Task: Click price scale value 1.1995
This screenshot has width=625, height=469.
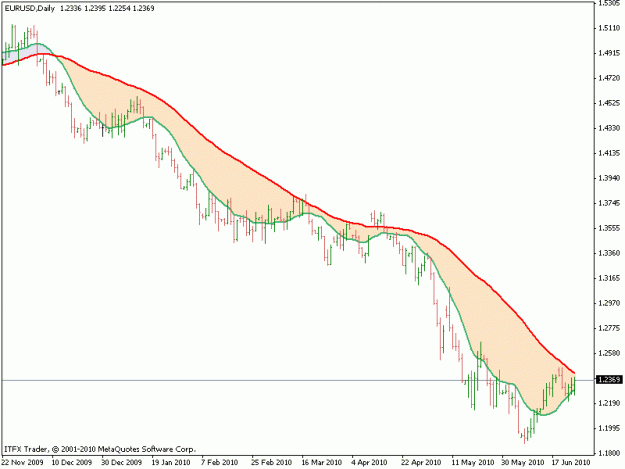Action: [609, 428]
